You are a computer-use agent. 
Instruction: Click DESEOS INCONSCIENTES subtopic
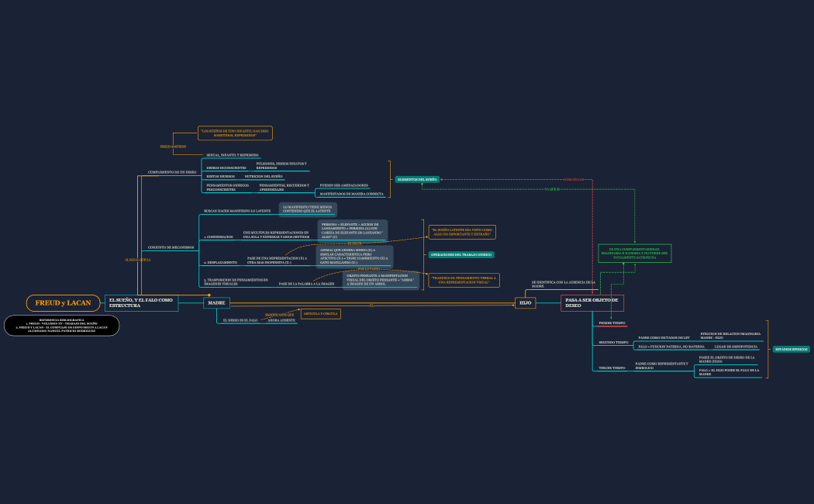pos(226,168)
